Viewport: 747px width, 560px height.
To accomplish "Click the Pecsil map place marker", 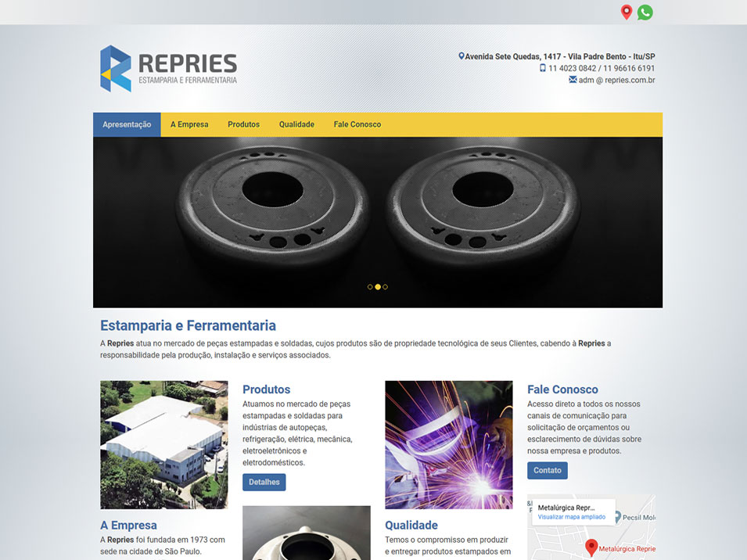I will 618,517.
